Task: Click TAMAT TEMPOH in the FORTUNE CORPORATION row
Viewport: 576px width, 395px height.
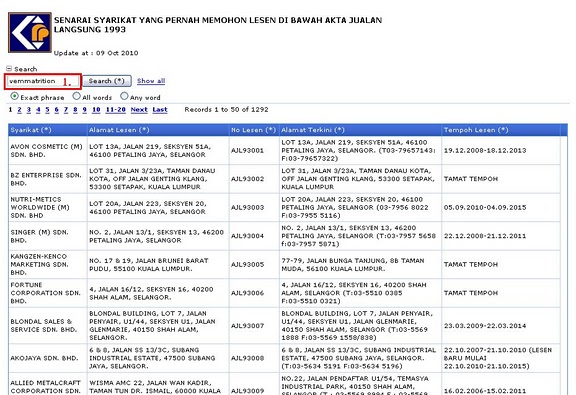Action: point(471,293)
